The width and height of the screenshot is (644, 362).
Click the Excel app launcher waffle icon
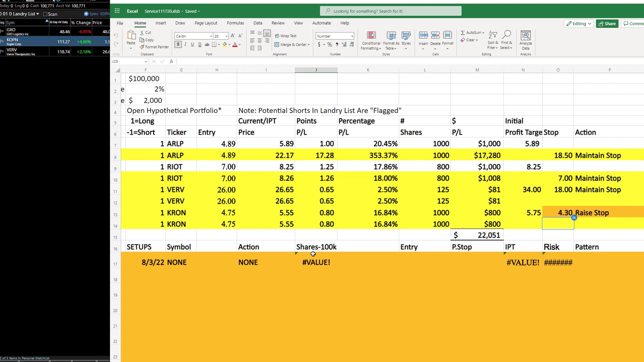tap(117, 11)
